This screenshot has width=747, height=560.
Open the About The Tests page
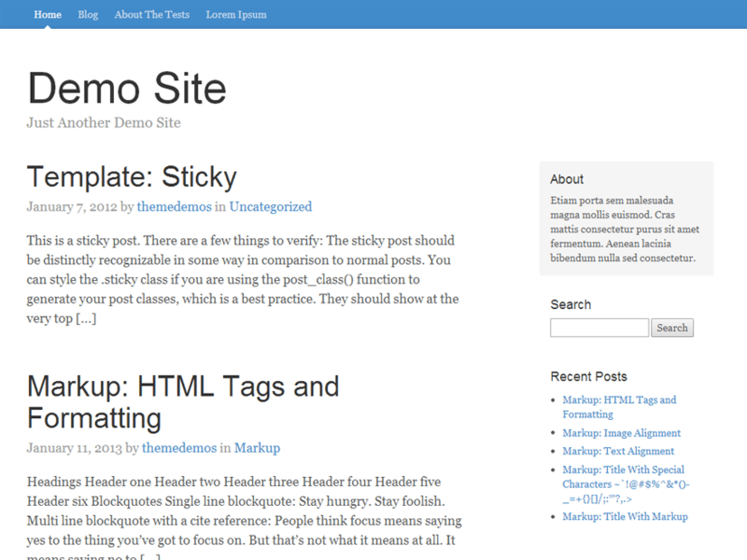click(151, 15)
